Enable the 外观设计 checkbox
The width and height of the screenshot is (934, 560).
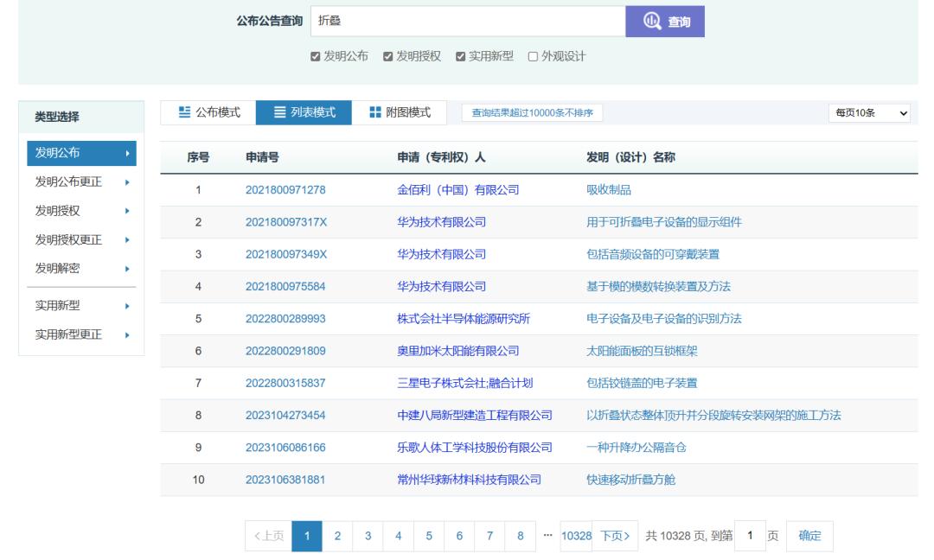pos(534,57)
